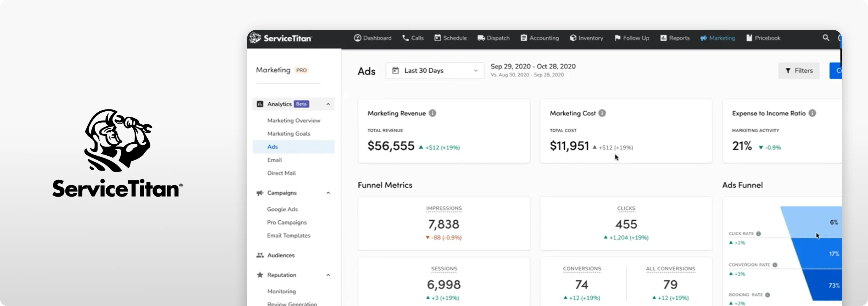Open the Dispatch menu item
The width and height of the screenshot is (868, 306).
click(x=493, y=38)
